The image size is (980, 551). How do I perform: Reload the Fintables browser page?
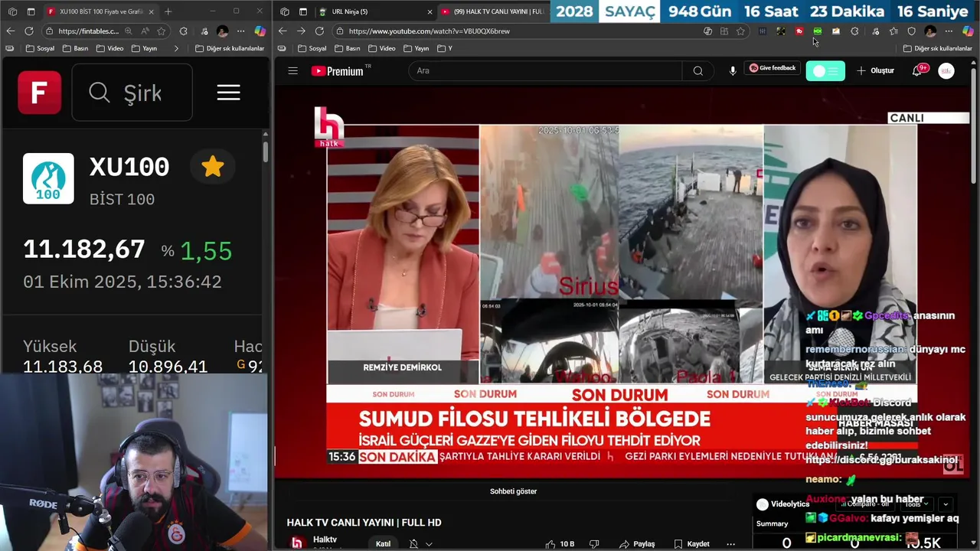click(29, 31)
